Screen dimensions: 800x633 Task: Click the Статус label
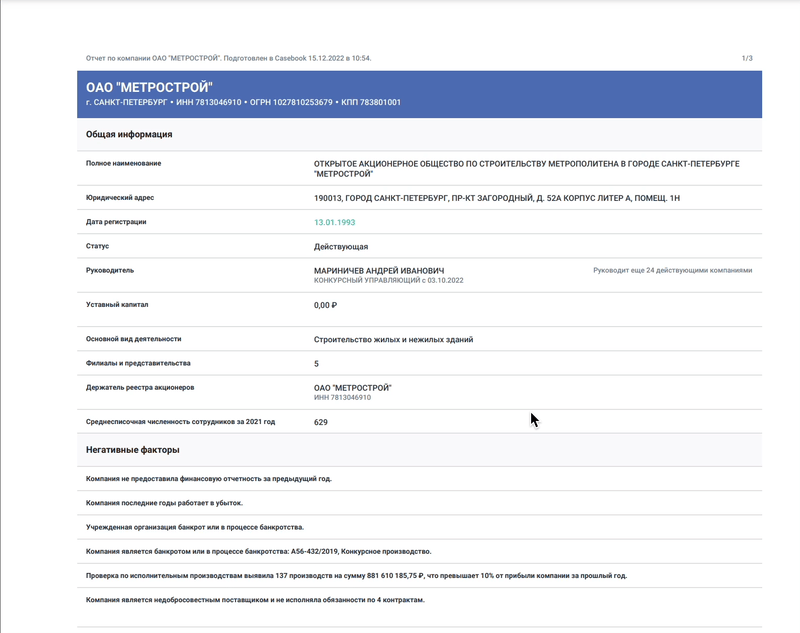click(97, 246)
